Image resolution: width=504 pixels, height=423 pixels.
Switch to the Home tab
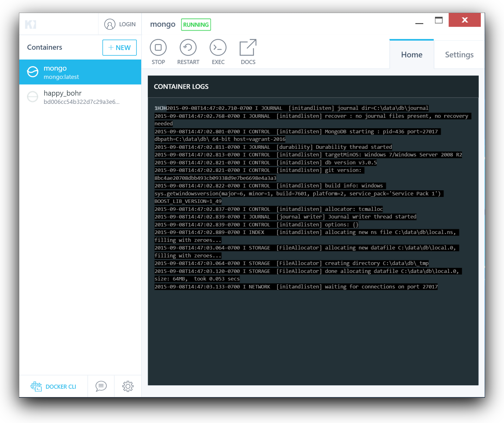[412, 55]
